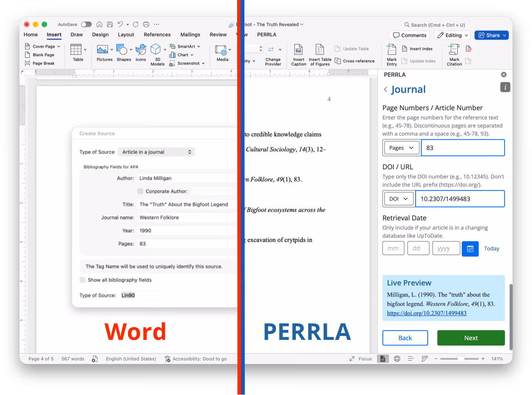
Task: Open the Pages type dropdown in PERRLA
Action: pos(401,148)
